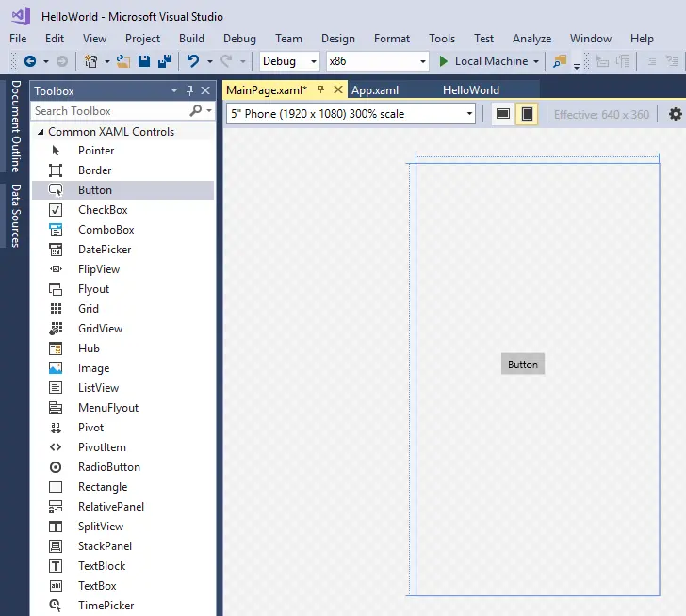Select the SplitView control row
686x616 pixels.
(x=122, y=527)
